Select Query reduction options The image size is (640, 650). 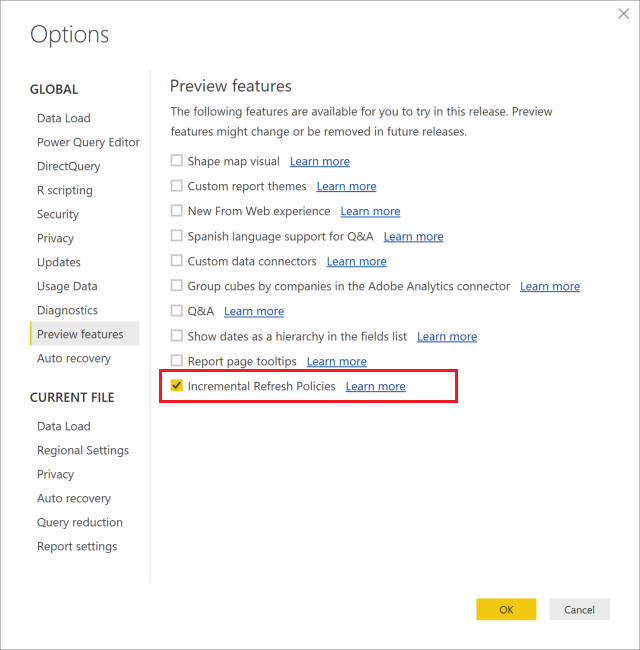pyautogui.click(x=80, y=522)
